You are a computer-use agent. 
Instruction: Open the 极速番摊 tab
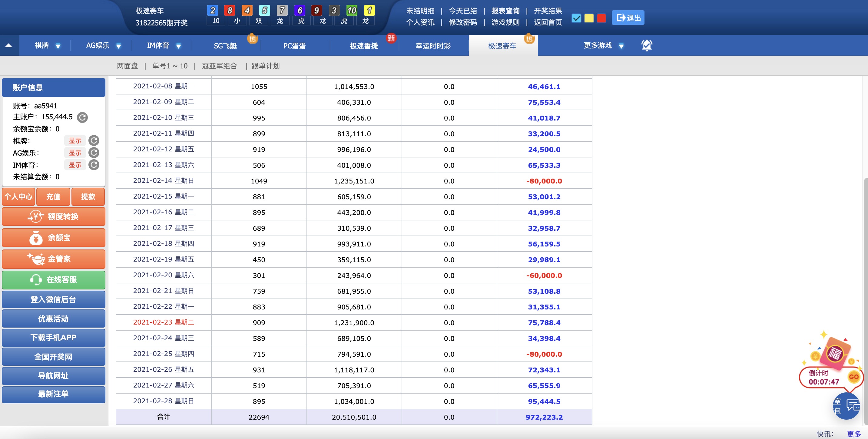click(x=364, y=46)
